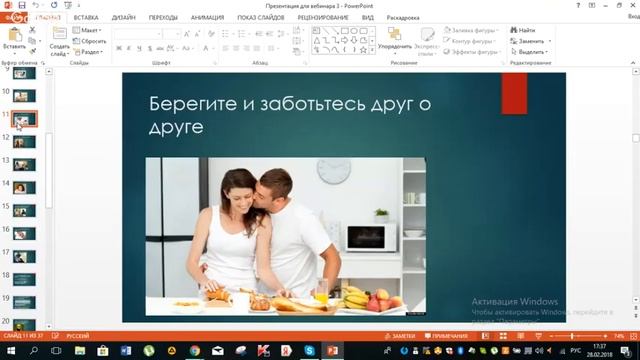Screen dimensions: 640x360
Task: Click zoom out minus on zoom slider
Action: coord(552,336)
